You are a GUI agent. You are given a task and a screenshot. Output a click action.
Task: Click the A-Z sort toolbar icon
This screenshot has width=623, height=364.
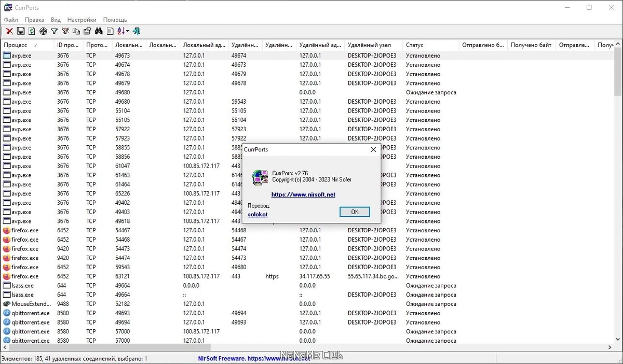121,31
